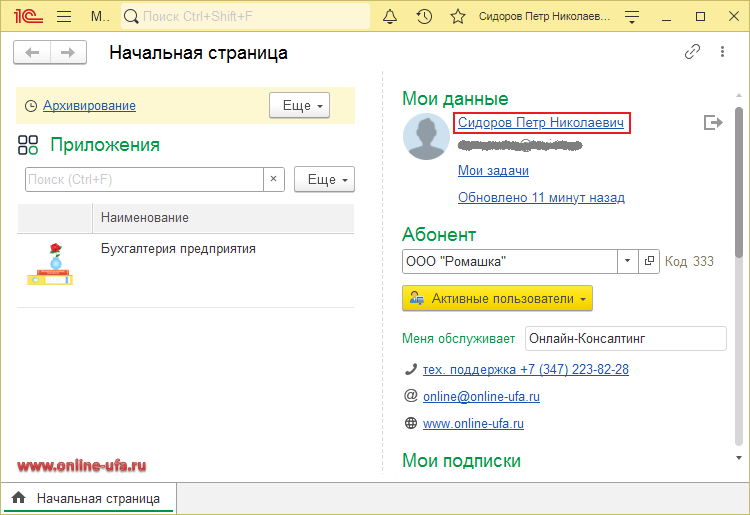Click the online@online-ufa.ru email link
Screen dimensions: 750x515
[x=481, y=396]
